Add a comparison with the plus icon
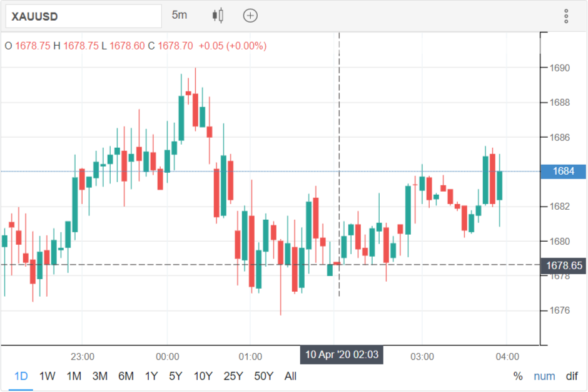 (x=250, y=16)
